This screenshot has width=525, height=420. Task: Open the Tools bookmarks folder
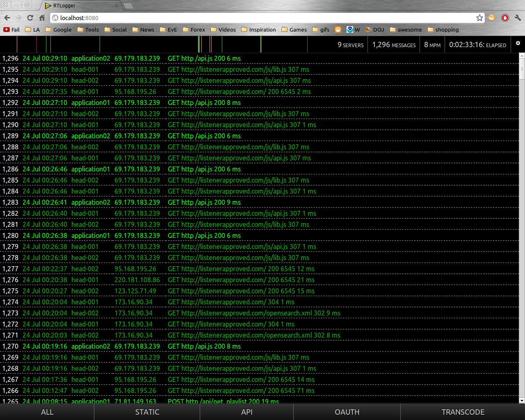pos(88,30)
